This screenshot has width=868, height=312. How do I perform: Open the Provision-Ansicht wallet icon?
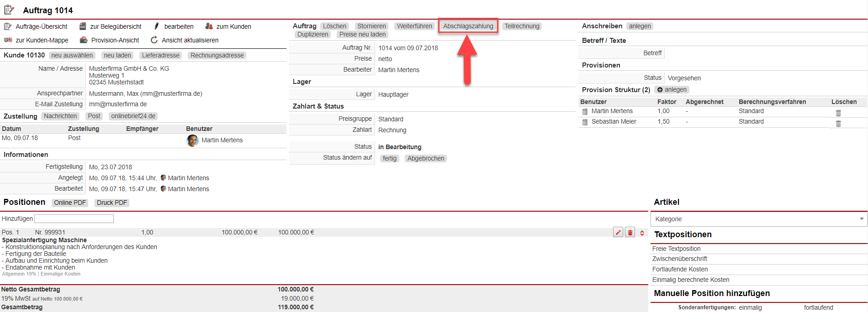pos(84,40)
